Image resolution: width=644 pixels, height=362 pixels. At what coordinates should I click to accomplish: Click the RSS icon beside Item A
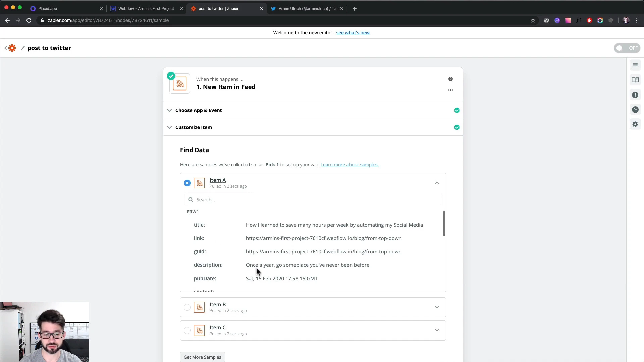pyautogui.click(x=199, y=183)
